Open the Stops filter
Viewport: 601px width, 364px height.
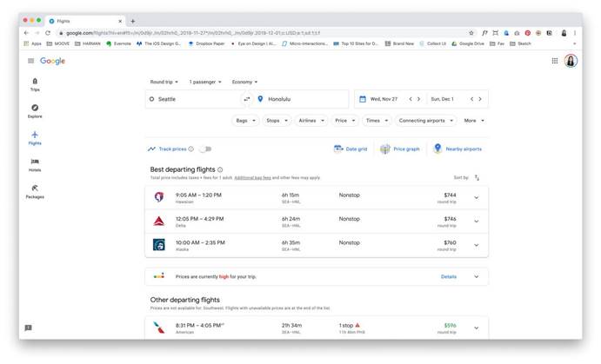point(275,121)
